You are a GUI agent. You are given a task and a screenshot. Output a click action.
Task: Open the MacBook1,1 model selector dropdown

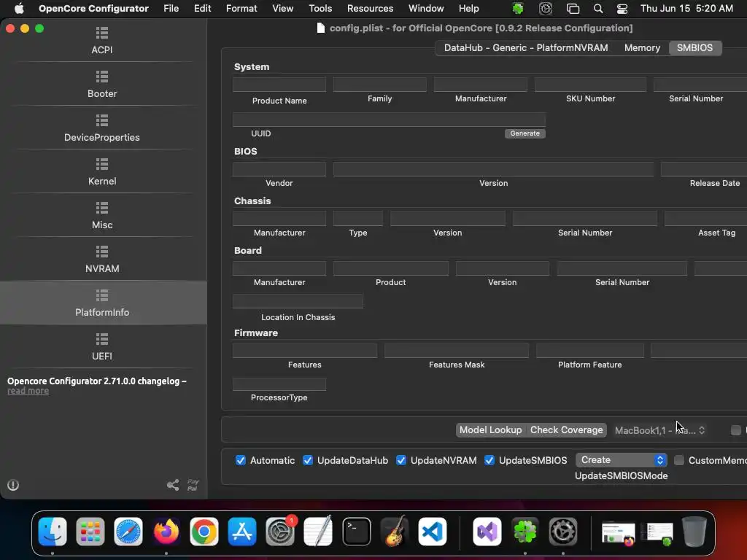click(x=659, y=430)
